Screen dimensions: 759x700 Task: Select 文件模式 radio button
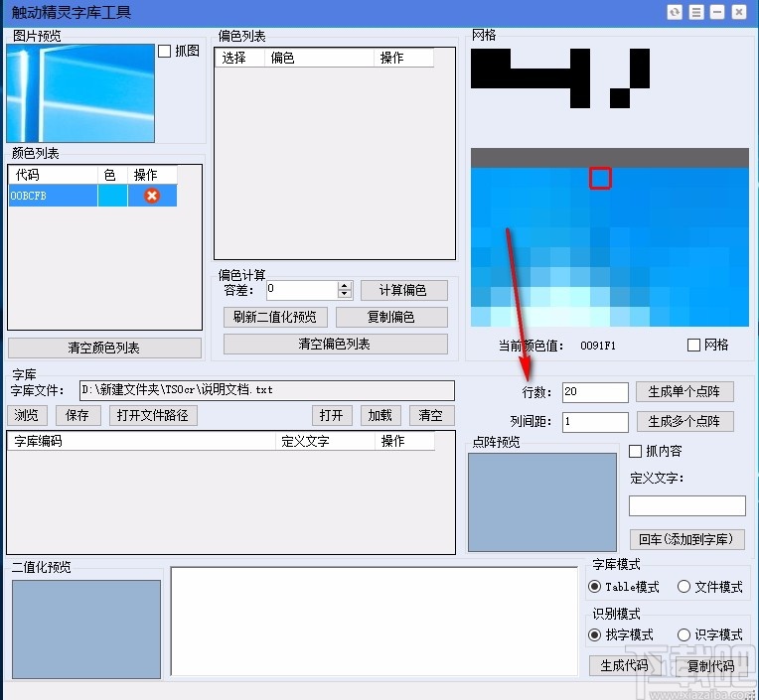683,587
